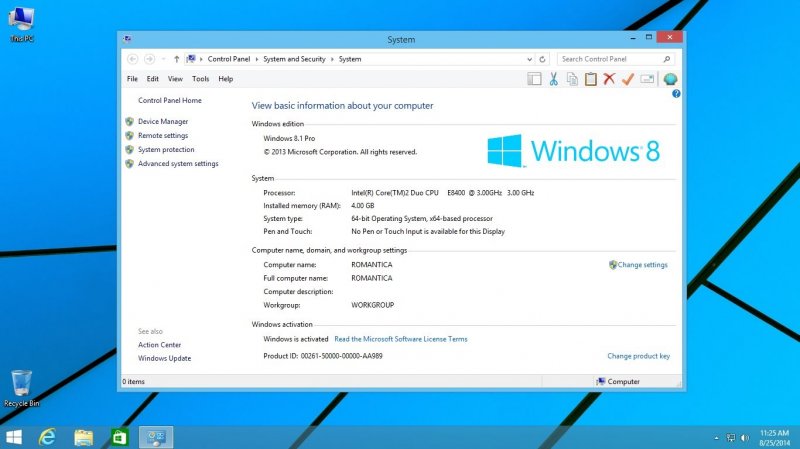The width and height of the screenshot is (800, 449).
Task: Click the Control Panel taskbar button
Action: click(x=156, y=437)
